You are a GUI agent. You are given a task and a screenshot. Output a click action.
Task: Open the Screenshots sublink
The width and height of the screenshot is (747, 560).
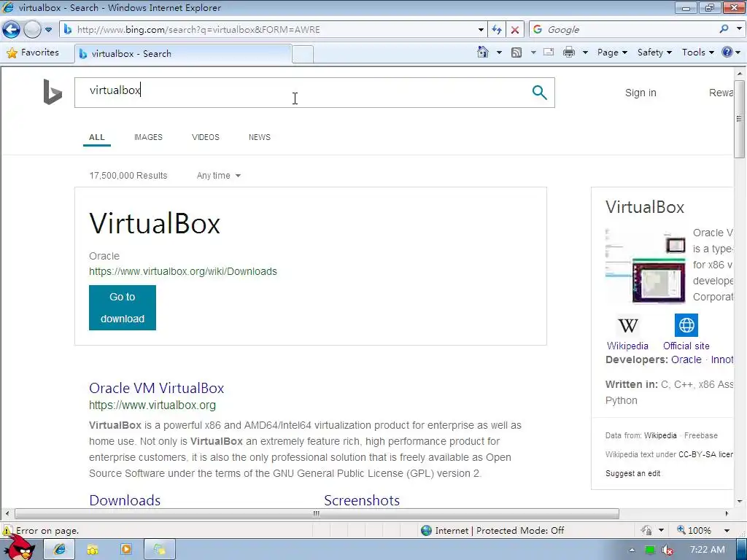point(362,500)
